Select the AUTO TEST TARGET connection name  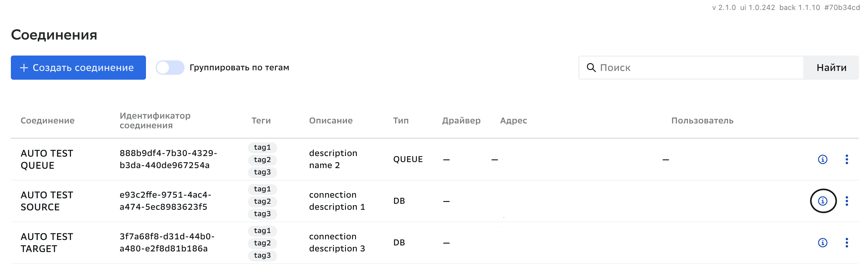[47, 242]
